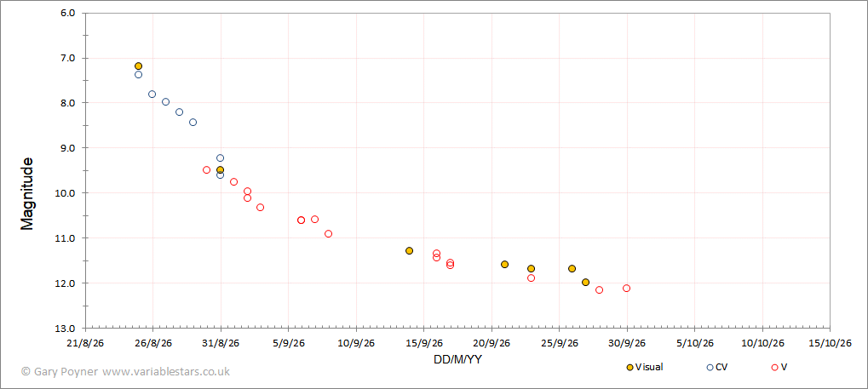
Task: Click the V data point near magnitude 10.9
Action: pyautogui.click(x=328, y=233)
